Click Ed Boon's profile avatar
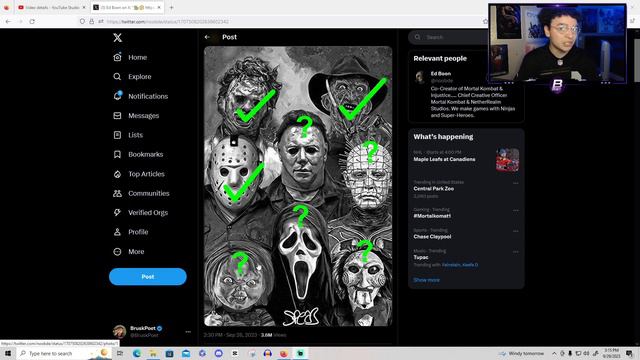The height and width of the screenshot is (360, 640). 420,77
